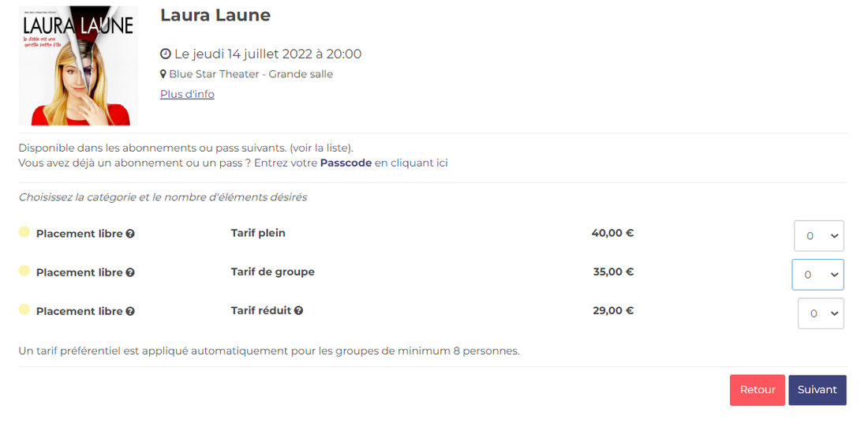Open quantity dropdown for Tarif de groupe

coord(817,275)
